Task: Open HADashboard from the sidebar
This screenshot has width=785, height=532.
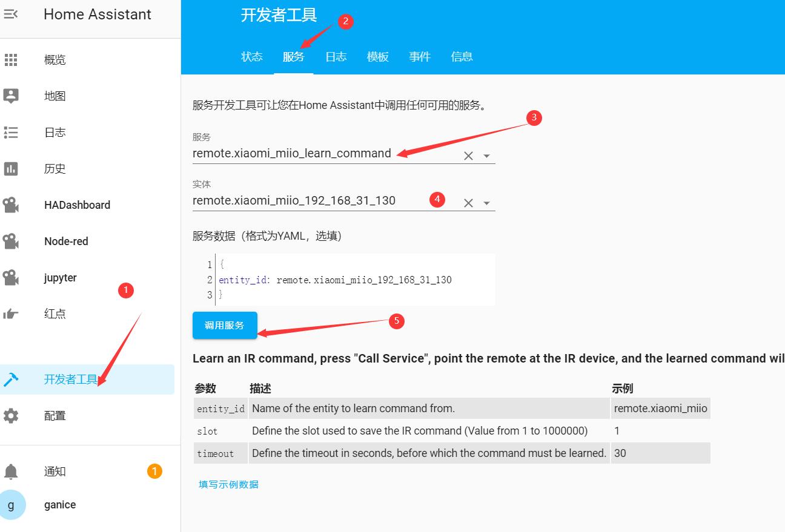Action: click(77, 205)
